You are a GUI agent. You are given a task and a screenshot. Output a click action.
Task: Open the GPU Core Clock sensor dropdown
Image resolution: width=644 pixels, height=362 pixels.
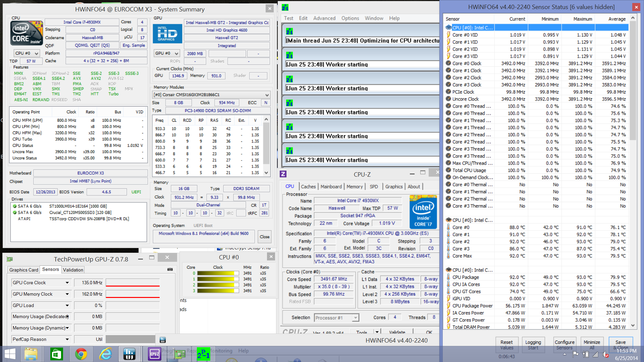pyautogui.click(x=67, y=283)
